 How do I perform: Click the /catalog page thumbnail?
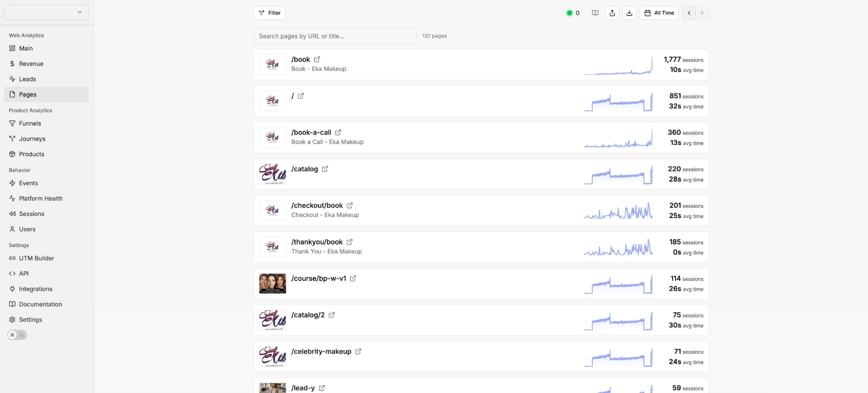(273, 174)
